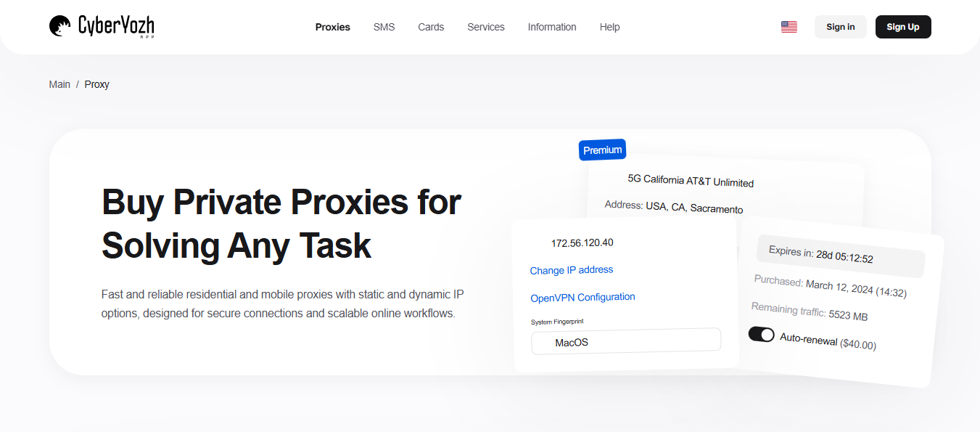The height and width of the screenshot is (432, 980).
Task: Open the SMS section
Action: point(384,27)
